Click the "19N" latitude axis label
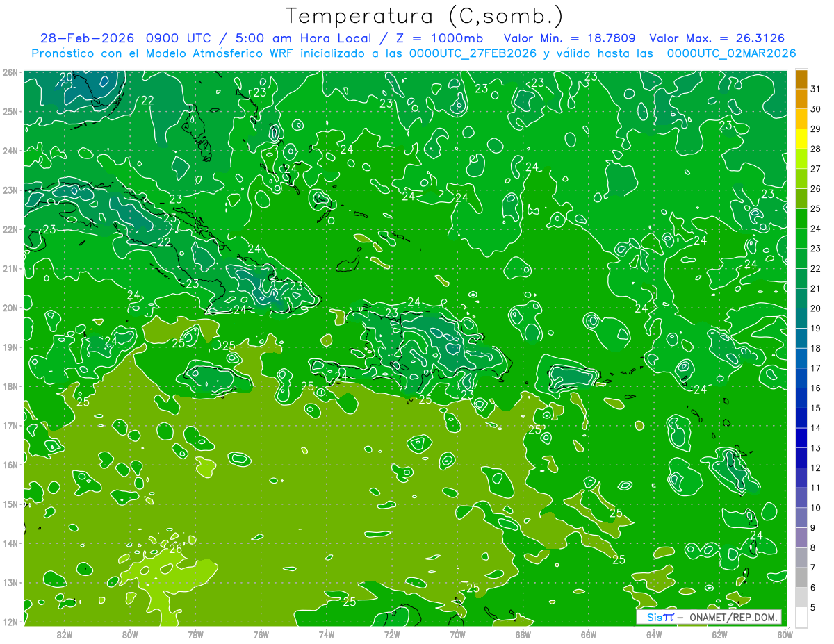 10,347
